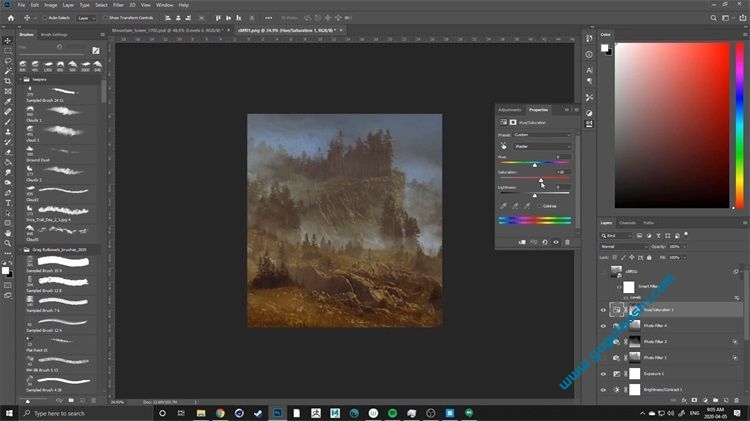This screenshot has height=421, width=750.
Task: Open the File menu
Action: click(x=21, y=5)
